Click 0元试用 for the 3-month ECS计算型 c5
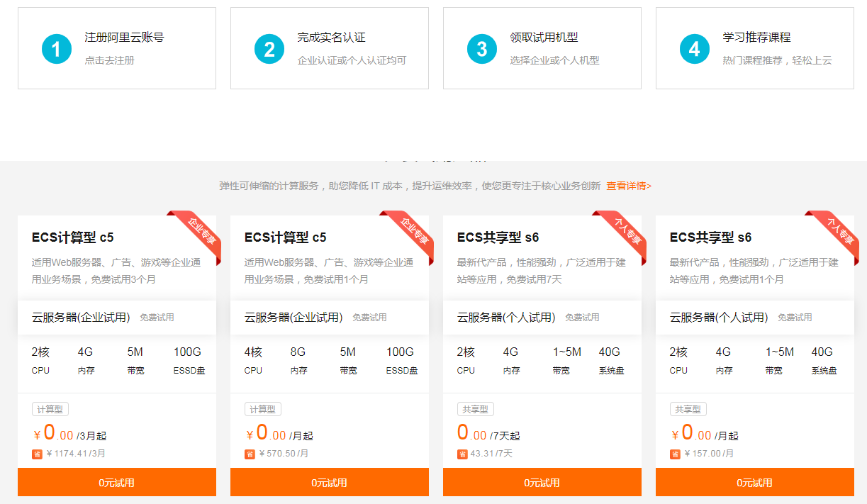This screenshot has width=867, height=504. [117, 483]
